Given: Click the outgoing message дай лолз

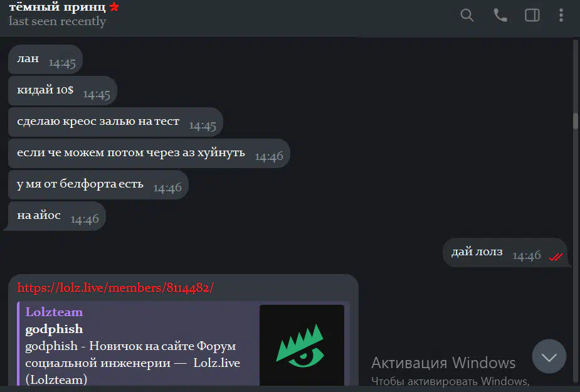Looking at the screenshot, I should click(505, 253).
